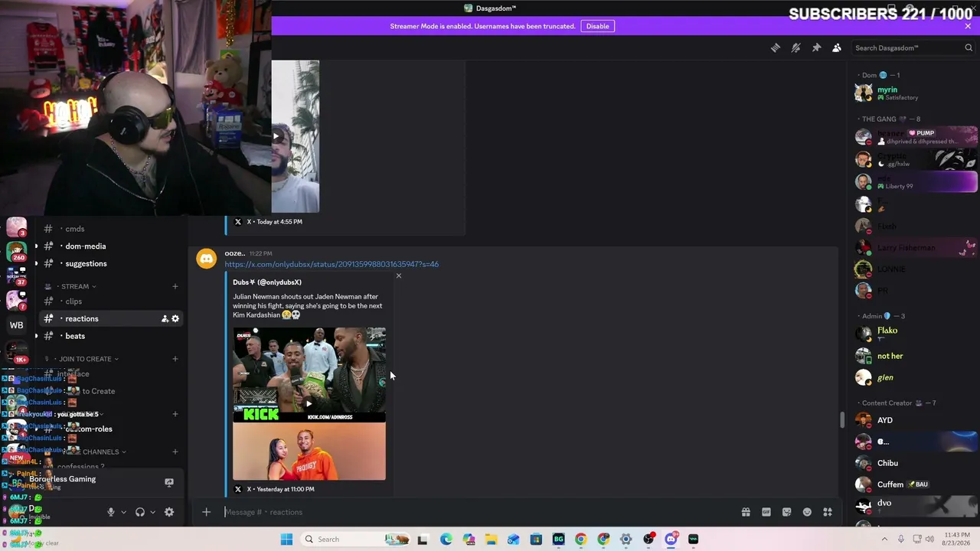980x551 pixels.
Task: Click the search magnifier icon
Action: click(969, 47)
